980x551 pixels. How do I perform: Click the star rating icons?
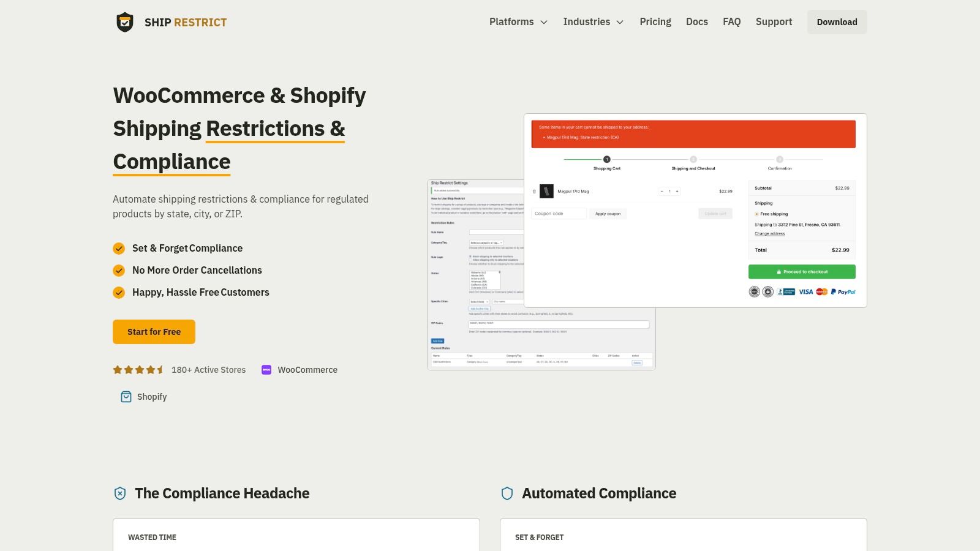[x=138, y=370]
